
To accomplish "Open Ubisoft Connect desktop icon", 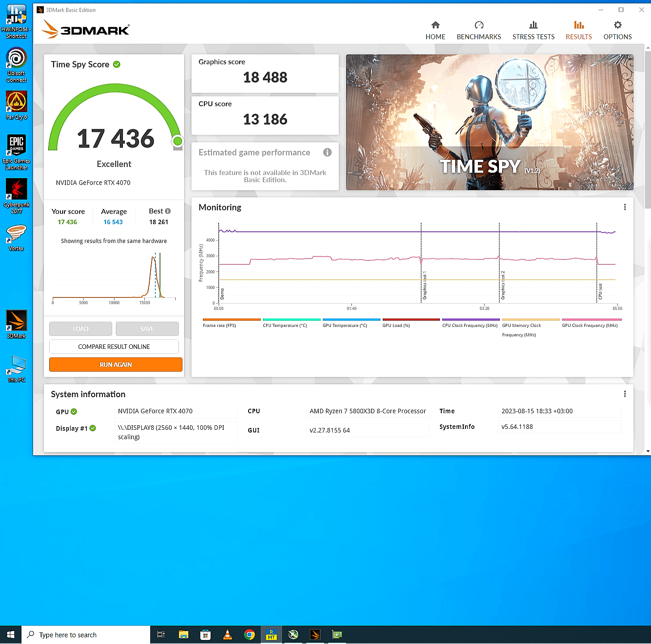I will point(17,65).
